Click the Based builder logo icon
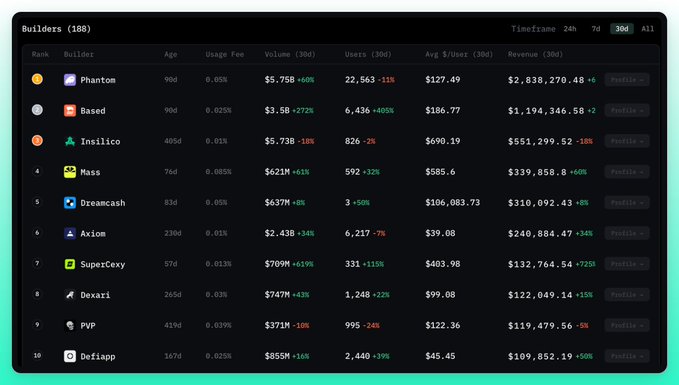The width and height of the screenshot is (679, 385). [x=70, y=110]
